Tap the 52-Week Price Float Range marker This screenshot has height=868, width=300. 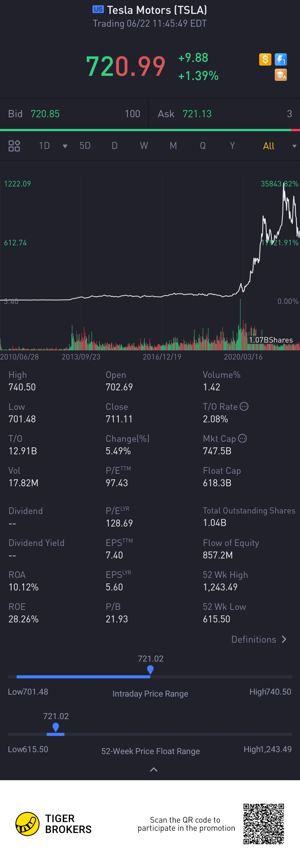56,727
